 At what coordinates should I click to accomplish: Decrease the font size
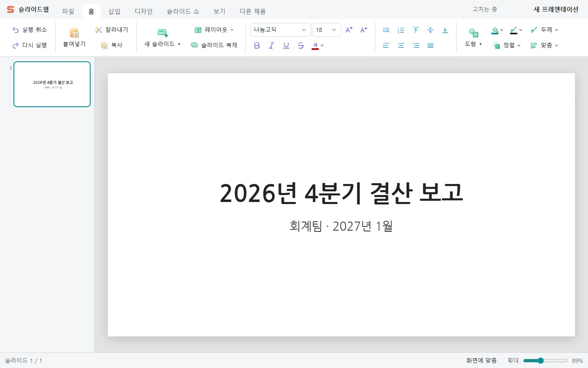364,30
